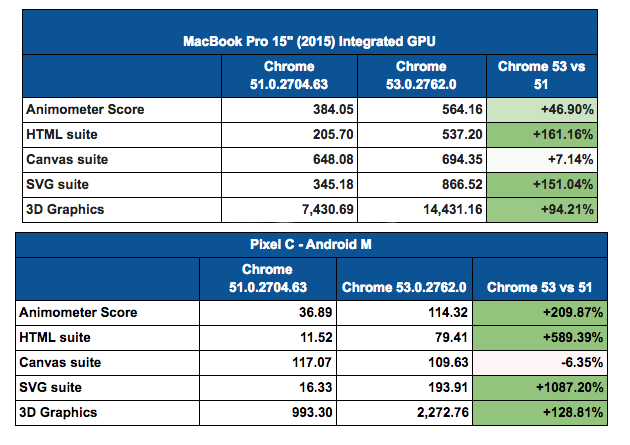The width and height of the screenshot is (630, 445).
Task: Select the 11.52 cell
Action: (x=268, y=338)
